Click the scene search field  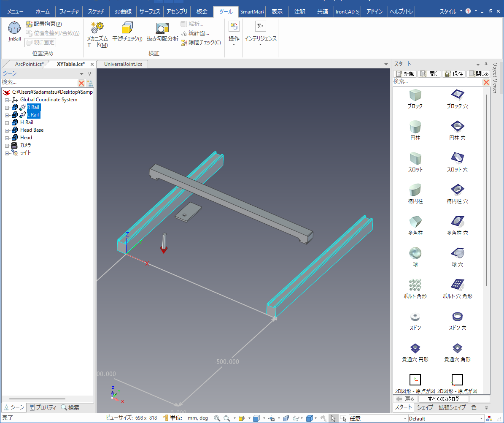(x=39, y=83)
